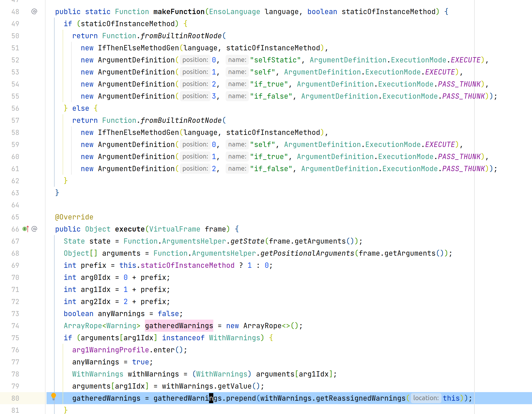The image size is (532, 414).
Task: Click the location inlay hint on line 80
Action: click(x=426, y=398)
